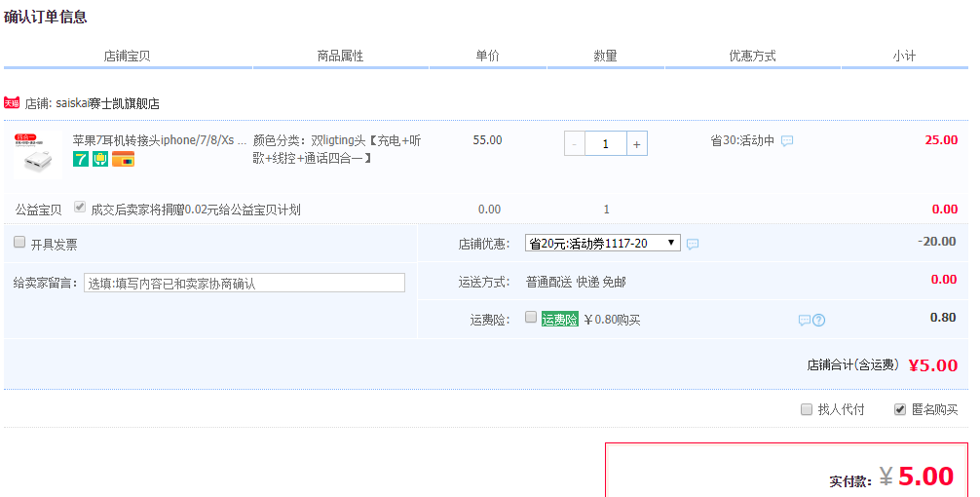Open the product title link 苹果7耳机转接头
This screenshot has height=497, width=980.
[160, 140]
